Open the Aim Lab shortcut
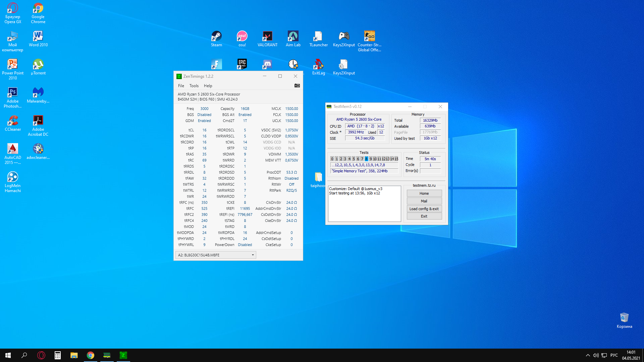This screenshot has width=644, height=362. [293, 36]
